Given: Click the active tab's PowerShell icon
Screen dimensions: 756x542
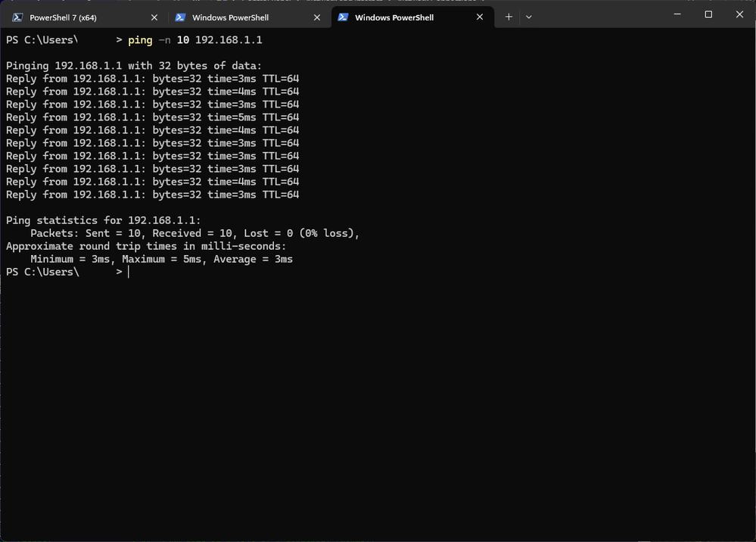Looking at the screenshot, I should [x=343, y=17].
